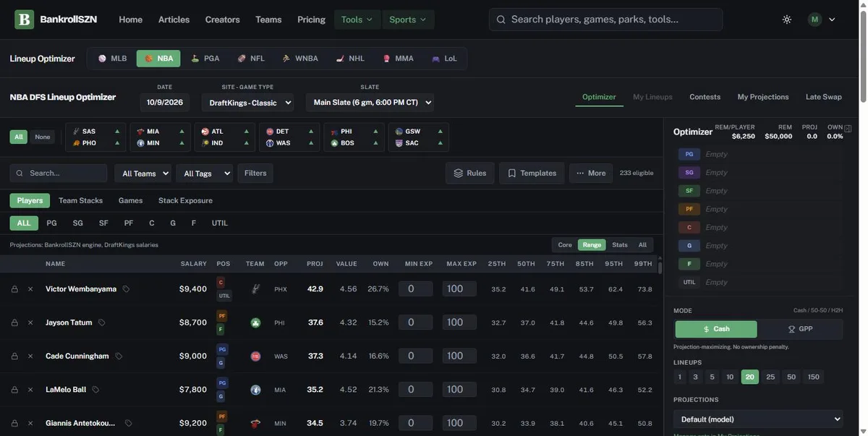Toggle the SAS vs PHO game filter
This screenshot has width=868, height=436.
95,137
